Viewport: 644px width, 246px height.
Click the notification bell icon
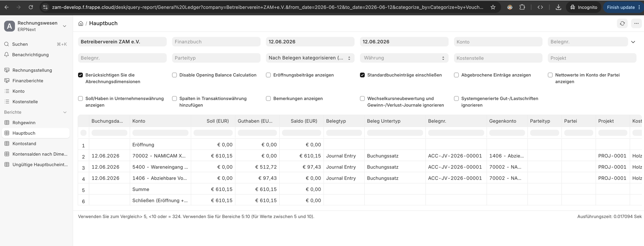point(7,55)
